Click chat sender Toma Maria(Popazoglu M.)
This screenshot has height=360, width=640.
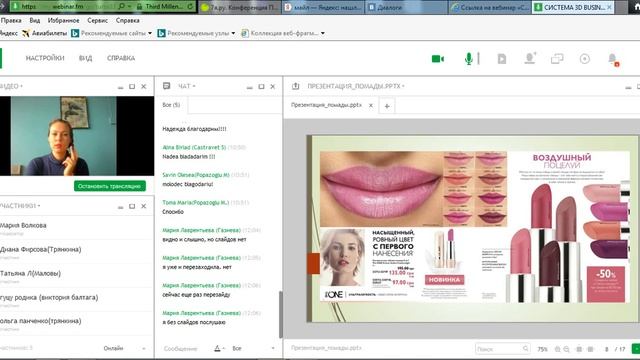tap(196, 202)
